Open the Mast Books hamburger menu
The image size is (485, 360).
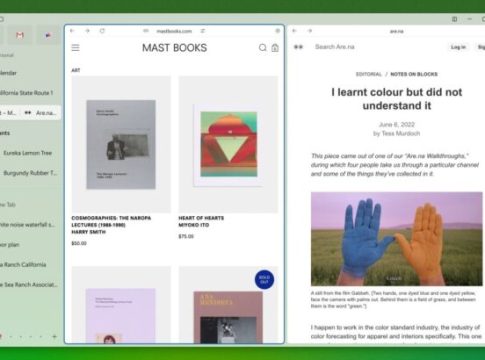point(76,48)
